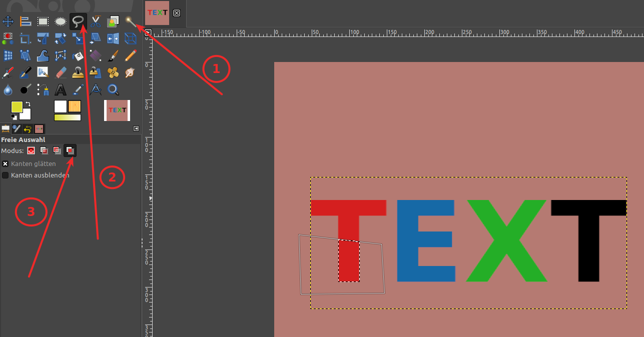Pick the Unified Transform tool

coord(43,38)
